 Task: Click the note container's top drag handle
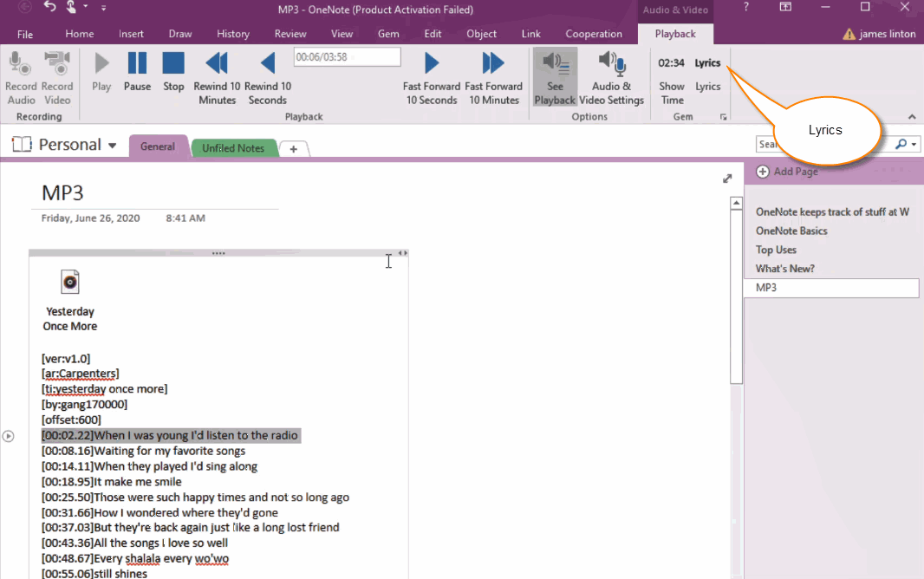(218, 253)
